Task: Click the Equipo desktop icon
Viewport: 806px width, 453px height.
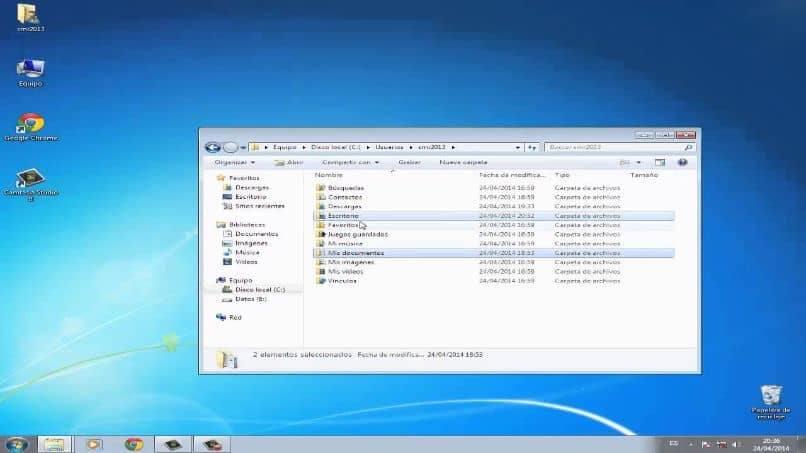Action: point(30,73)
